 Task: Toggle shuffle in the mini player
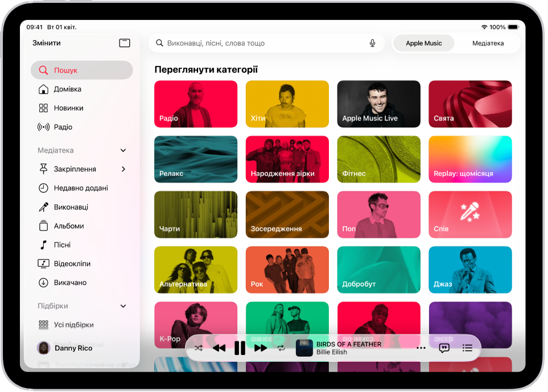coord(199,348)
